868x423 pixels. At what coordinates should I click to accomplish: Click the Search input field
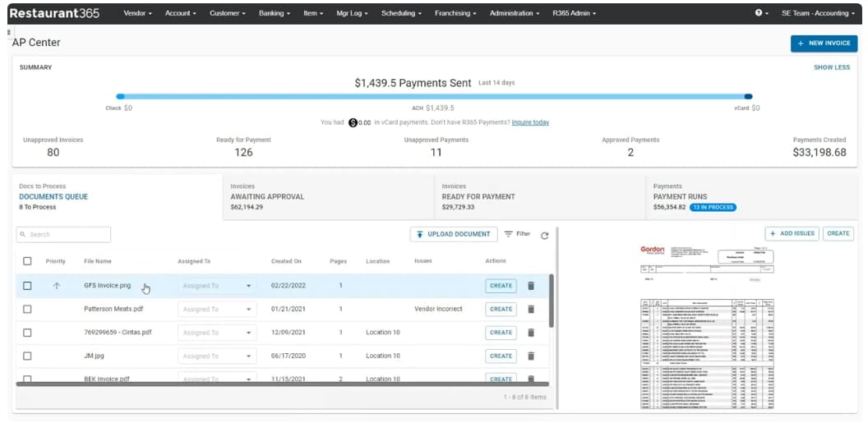63,234
